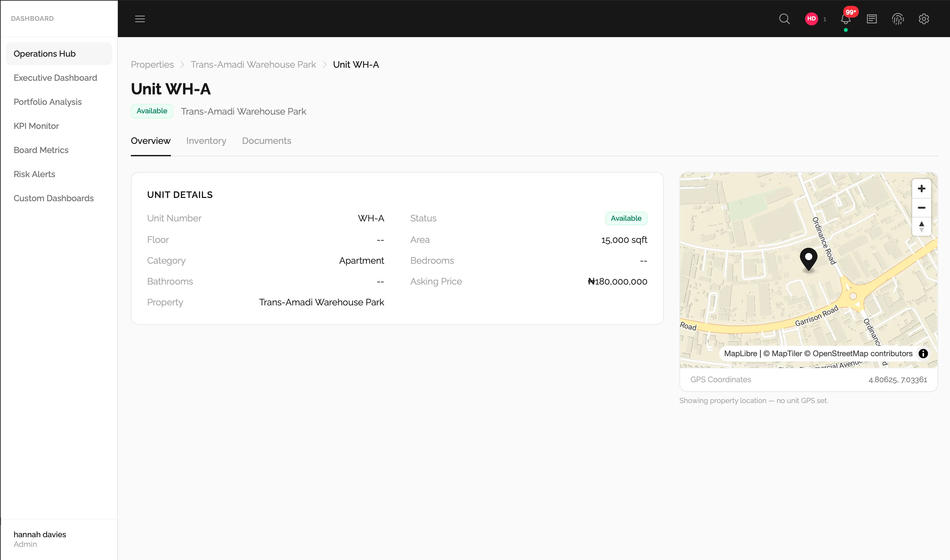Image resolution: width=950 pixels, height=560 pixels.
Task: Open Operations Hub in sidebar
Action: 59,54
